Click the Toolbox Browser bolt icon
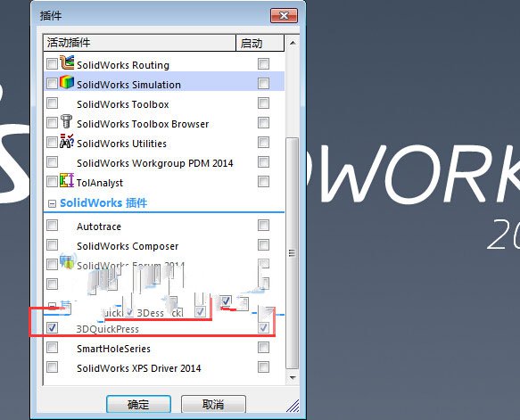 pos(66,121)
